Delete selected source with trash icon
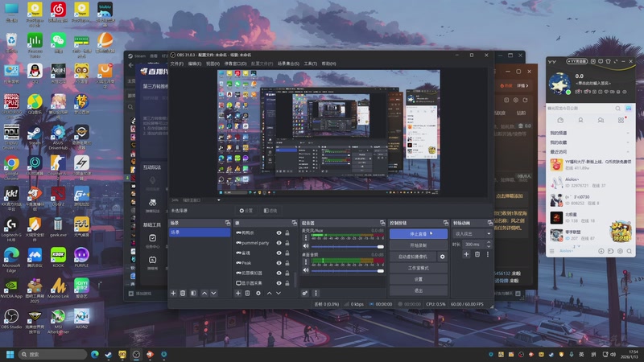 click(247, 293)
